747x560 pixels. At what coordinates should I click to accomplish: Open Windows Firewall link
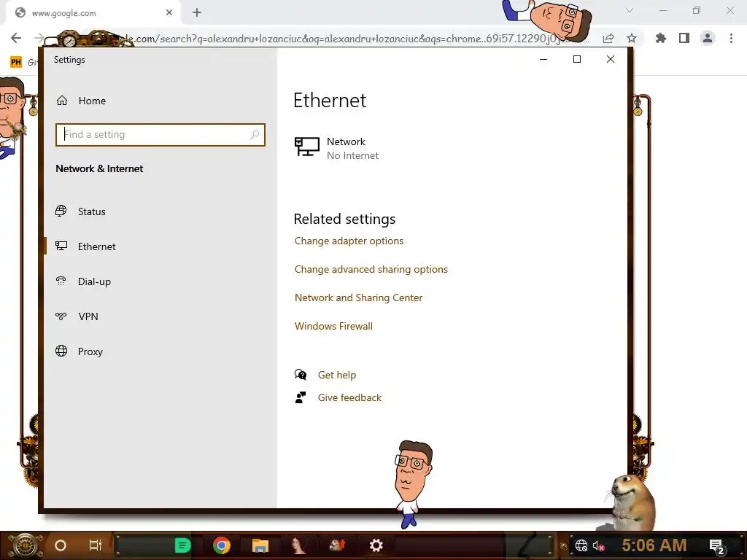click(x=333, y=326)
